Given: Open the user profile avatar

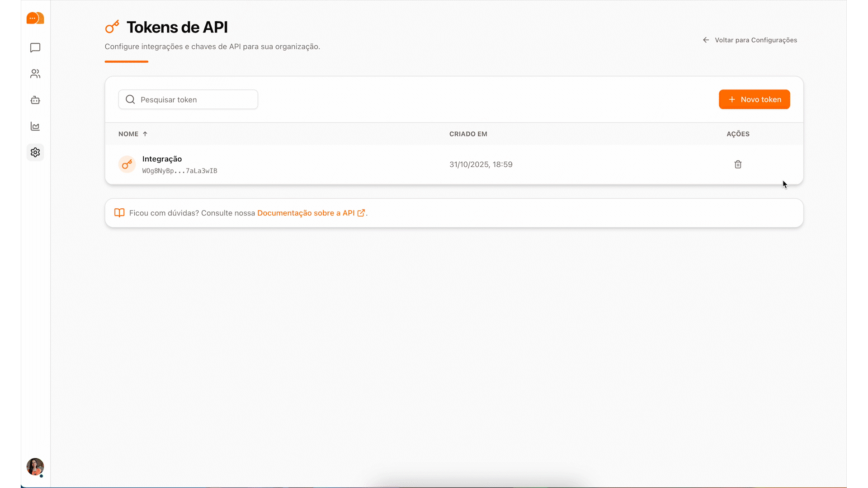Looking at the screenshot, I should (35, 466).
